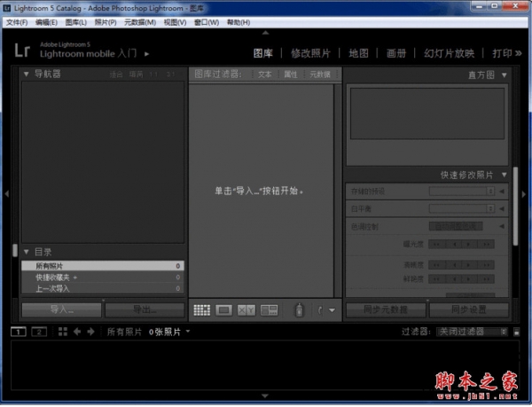Open the 关闭过滤器 filter dropdown
The height and width of the screenshot is (407, 532).
tap(472, 332)
